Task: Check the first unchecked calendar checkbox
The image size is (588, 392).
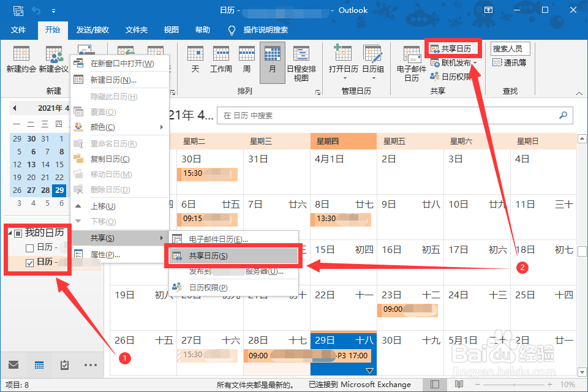Action: pos(29,248)
